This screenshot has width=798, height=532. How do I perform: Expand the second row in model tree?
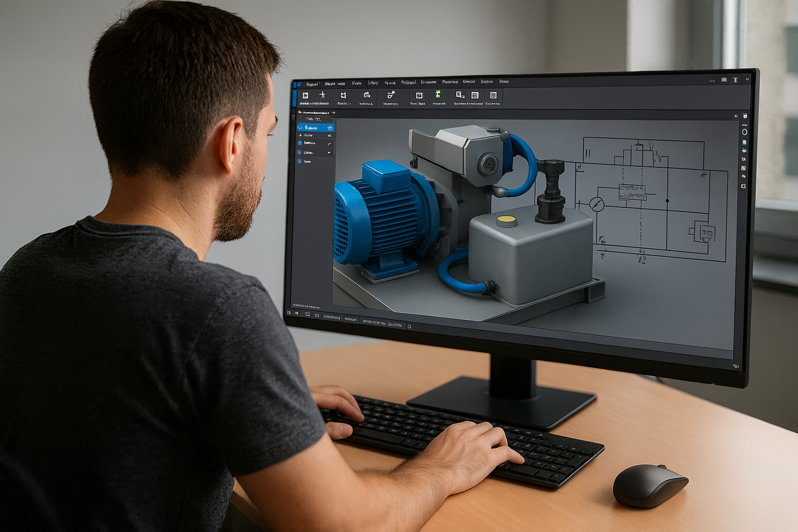[300, 135]
